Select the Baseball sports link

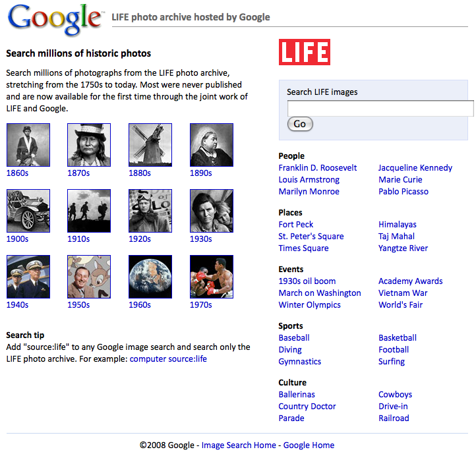[294, 338]
